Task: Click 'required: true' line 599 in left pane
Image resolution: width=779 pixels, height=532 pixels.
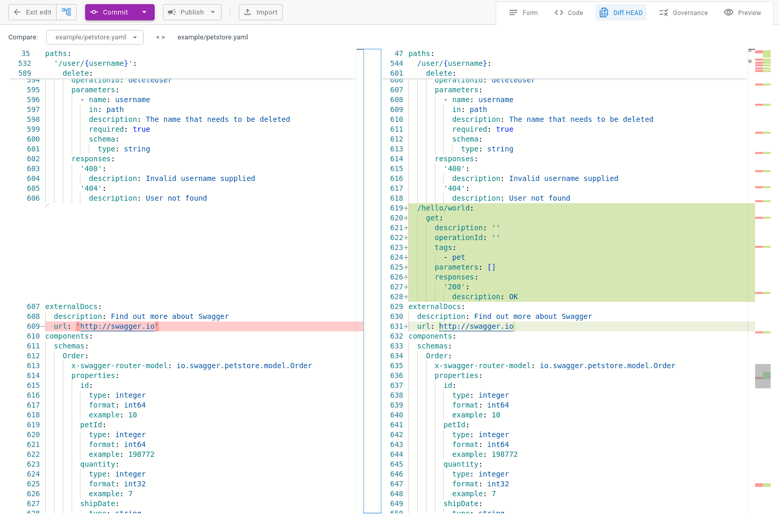Action: tap(119, 129)
